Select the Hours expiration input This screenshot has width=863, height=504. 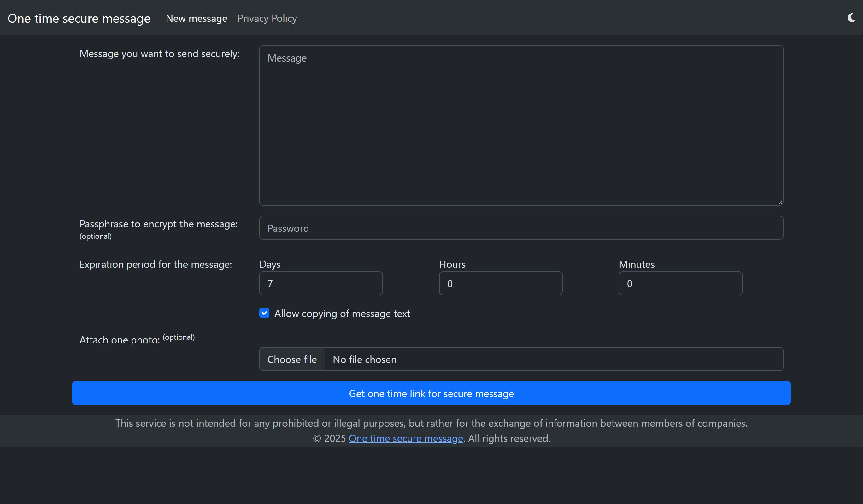click(x=500, y=284)
